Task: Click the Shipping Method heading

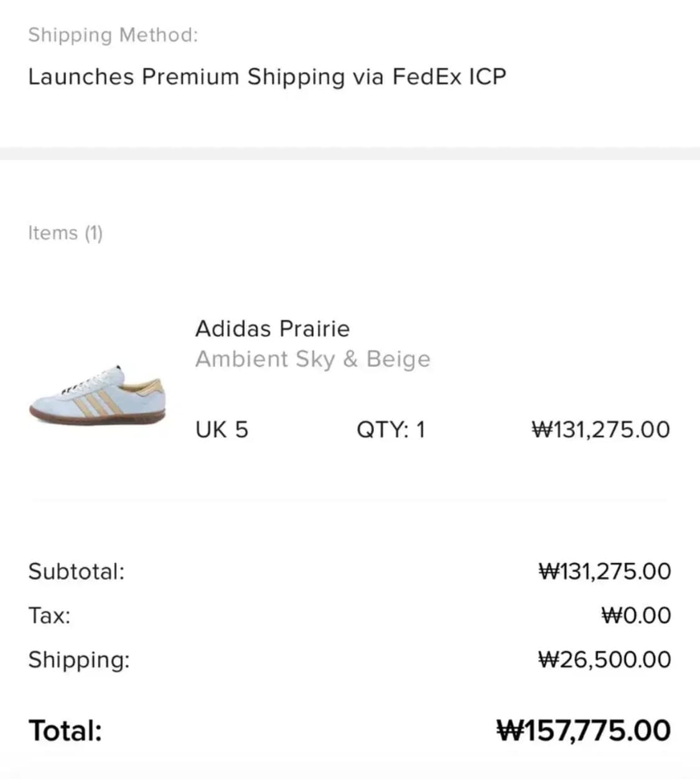Action: 113,35
